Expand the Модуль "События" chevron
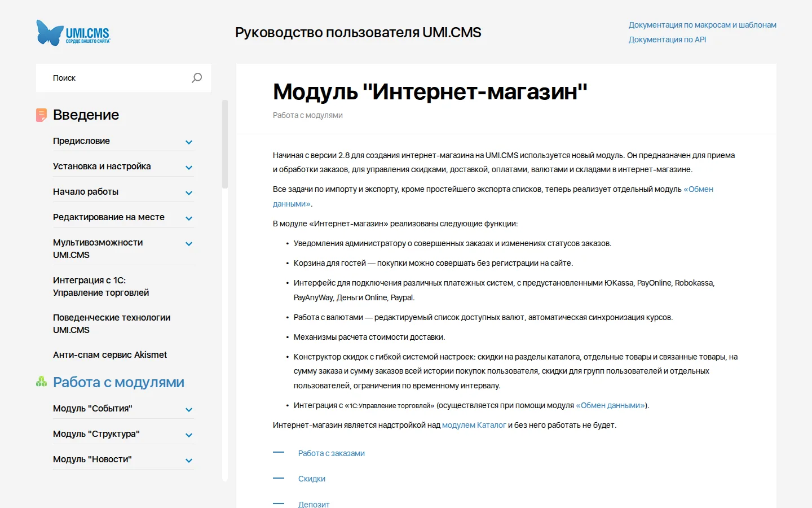The height and width of the screenshot is (508, 812). coord(189,410)
